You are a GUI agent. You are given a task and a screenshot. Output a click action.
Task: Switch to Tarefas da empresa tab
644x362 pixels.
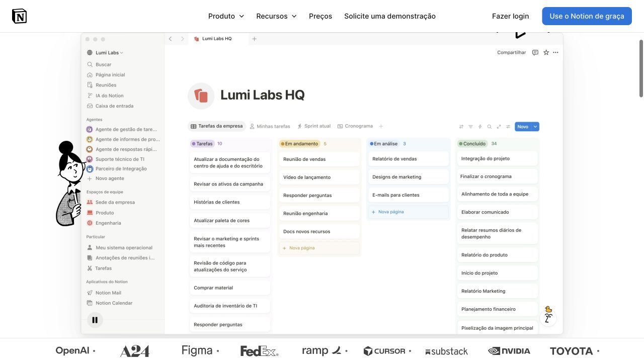click(x=217, y=126)
